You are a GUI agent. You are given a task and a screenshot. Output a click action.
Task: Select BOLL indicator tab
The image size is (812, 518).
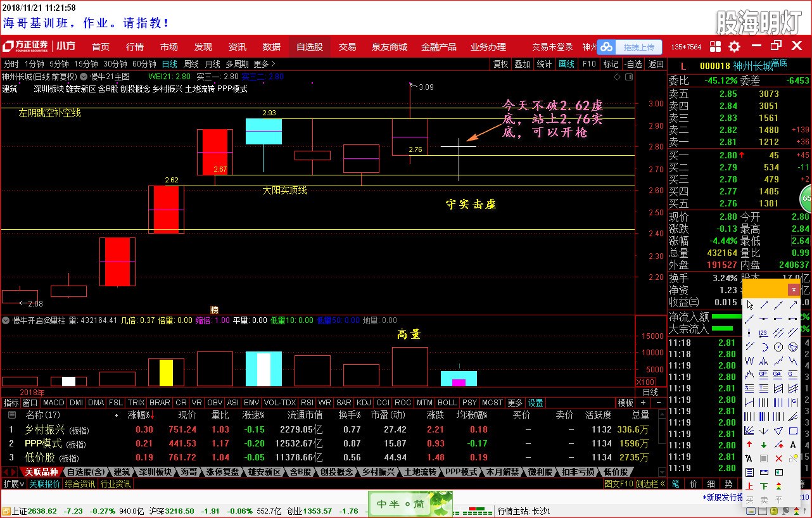pyautogui.click(x=447, y=403)
